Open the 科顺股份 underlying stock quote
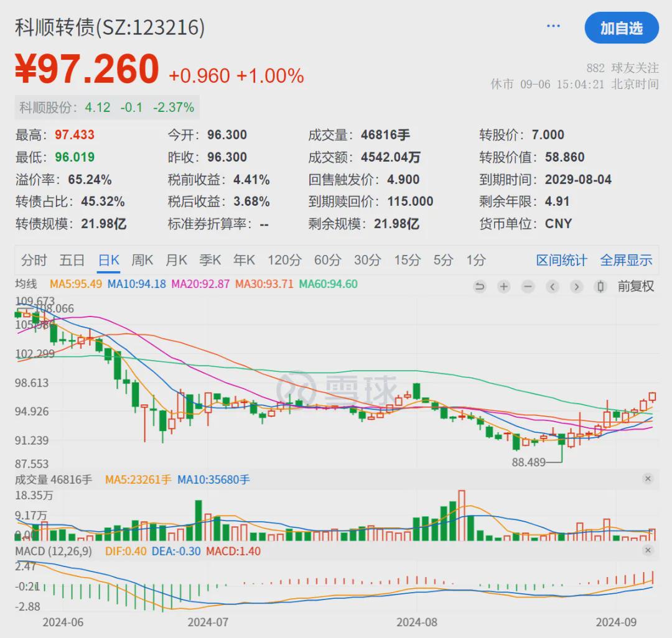 [107, 108]
